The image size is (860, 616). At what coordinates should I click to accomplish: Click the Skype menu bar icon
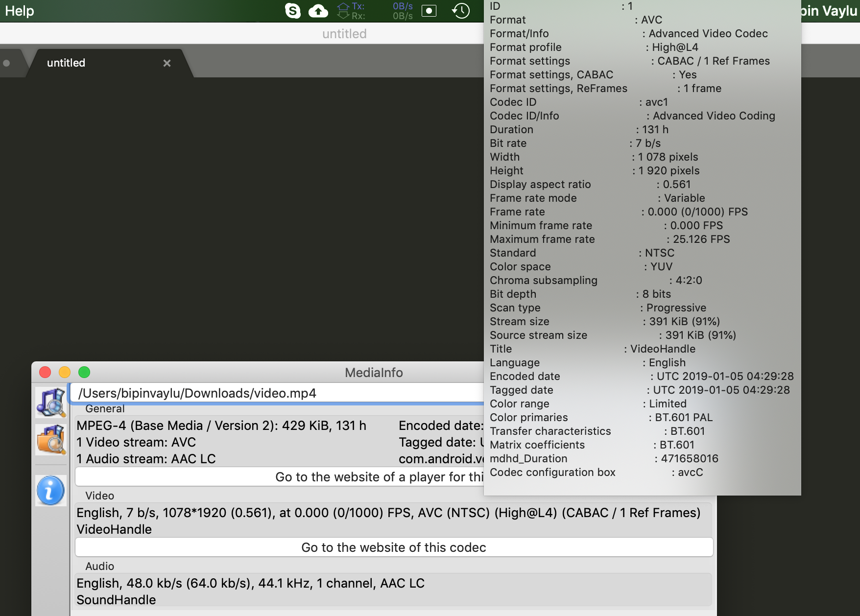pyautogui.click(x=292, y=11)
